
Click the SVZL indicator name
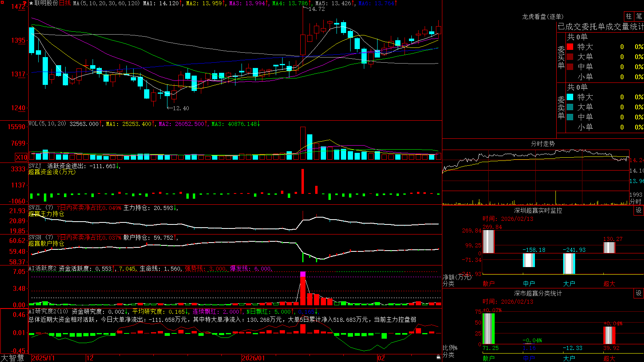[35, 208]
